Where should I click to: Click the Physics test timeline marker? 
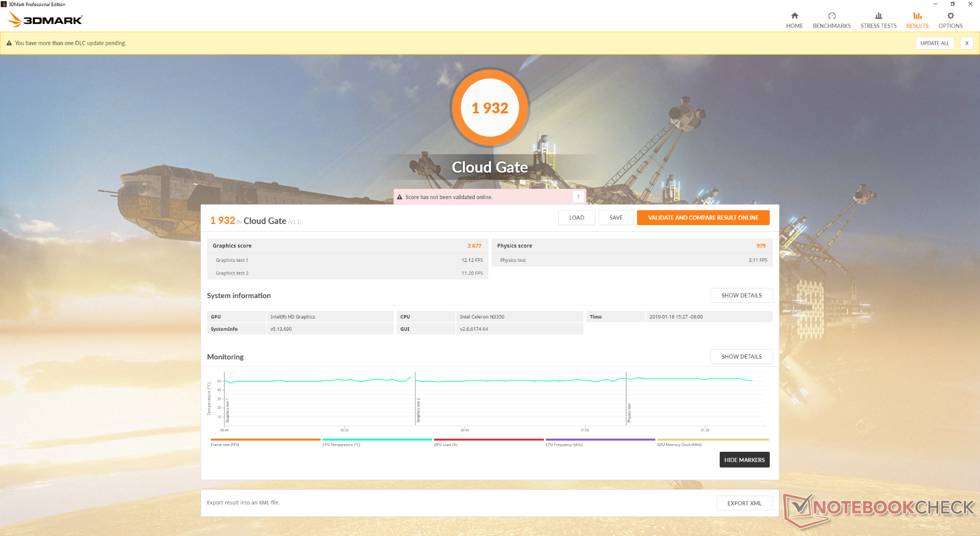(629, 412)
